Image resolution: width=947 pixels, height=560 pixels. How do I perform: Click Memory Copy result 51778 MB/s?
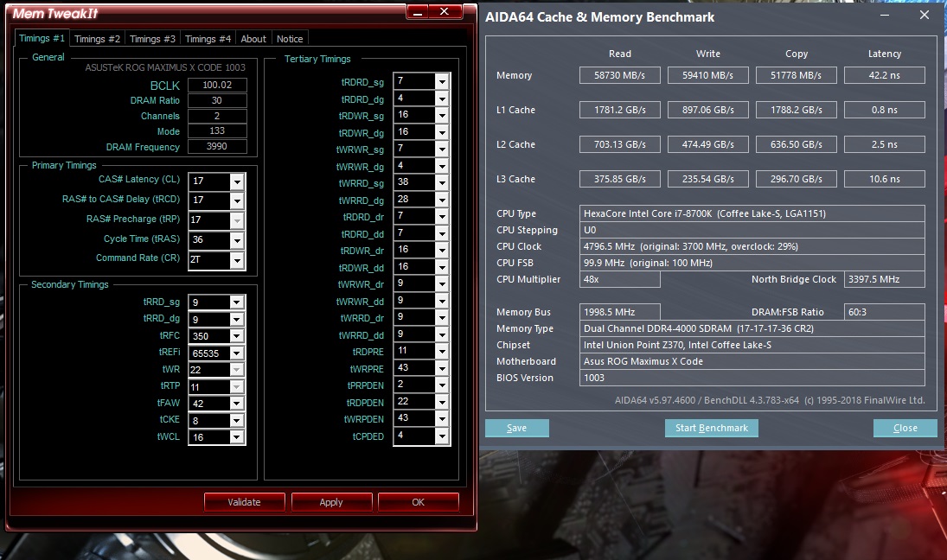(x=796, y=75)
